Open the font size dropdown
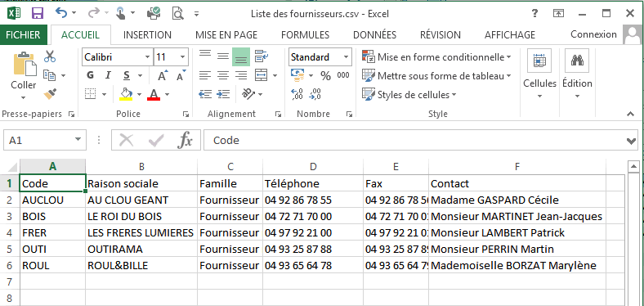This screenshot has width=644, height=306. 183,57
